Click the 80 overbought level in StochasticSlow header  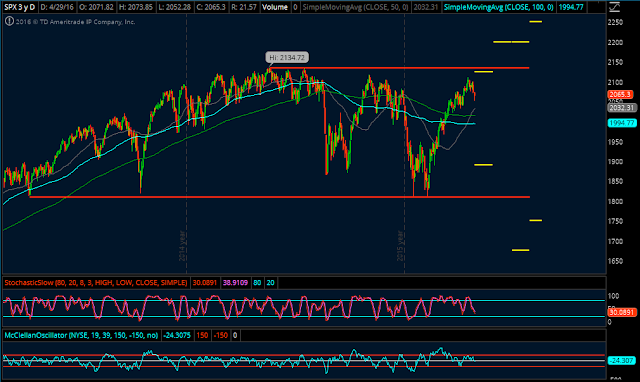tap(257, 282)
